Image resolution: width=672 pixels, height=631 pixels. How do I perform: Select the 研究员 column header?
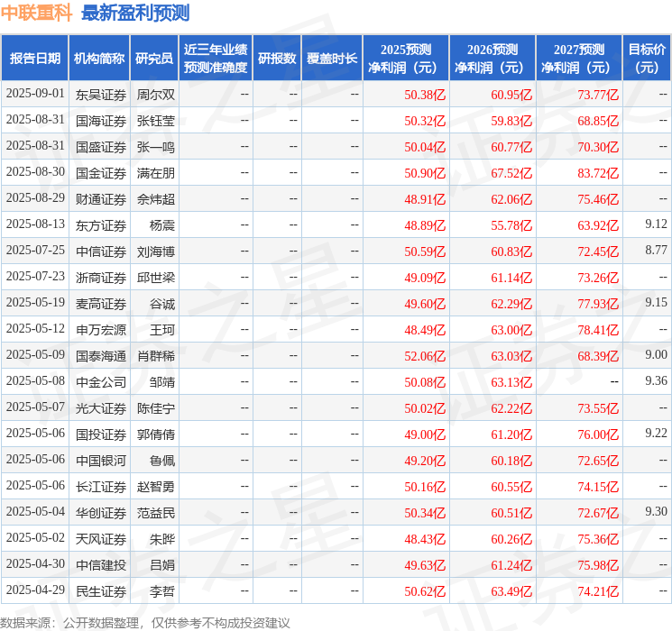tap(154, 59)
